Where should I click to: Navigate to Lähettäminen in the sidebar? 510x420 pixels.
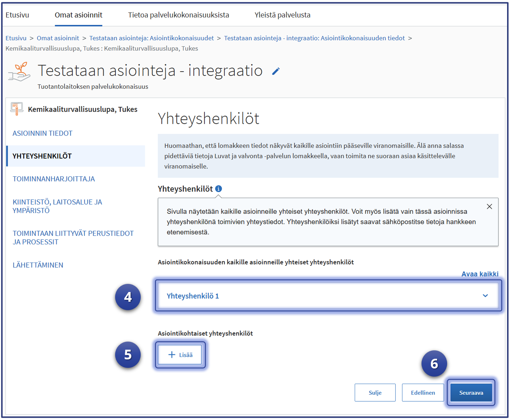[38, 265]
